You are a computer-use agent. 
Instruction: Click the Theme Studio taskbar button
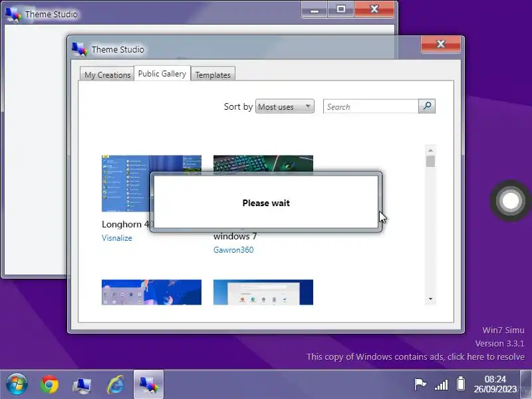click(x=148, y=384)
